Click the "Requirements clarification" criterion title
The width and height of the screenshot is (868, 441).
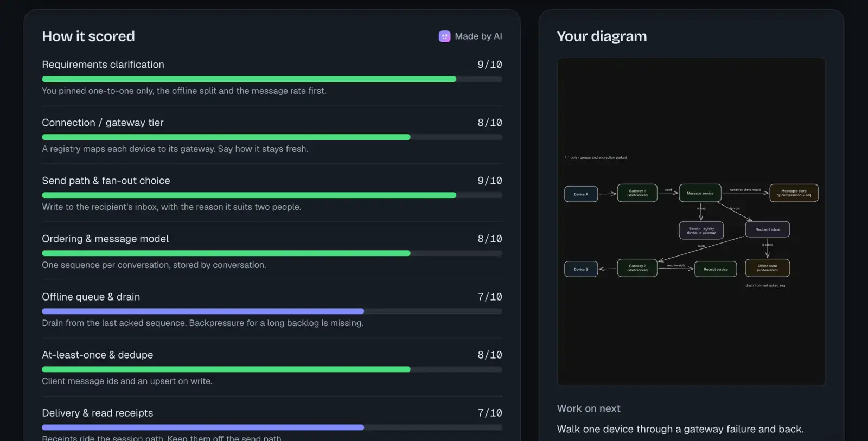pos(103,65)
